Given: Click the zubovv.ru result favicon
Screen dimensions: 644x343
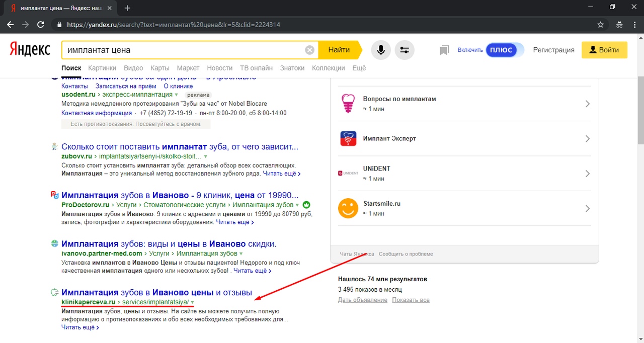Looking at the screenshot, I should [54, 147].
